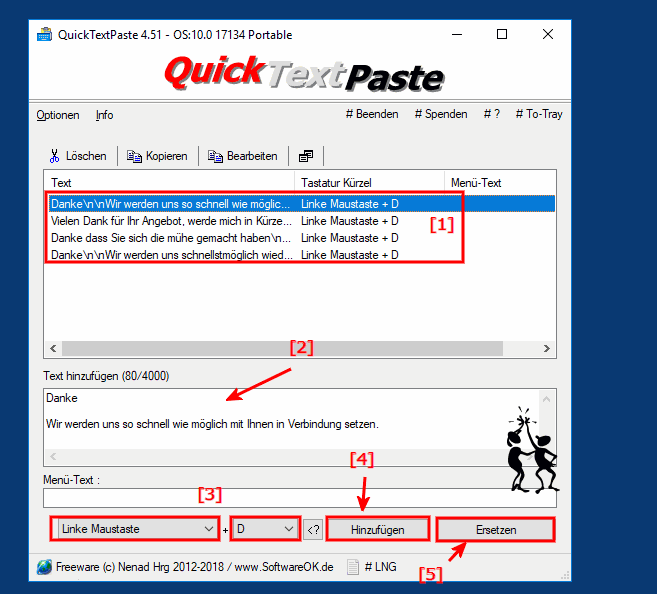Click the Text column header

coord(169,183)
